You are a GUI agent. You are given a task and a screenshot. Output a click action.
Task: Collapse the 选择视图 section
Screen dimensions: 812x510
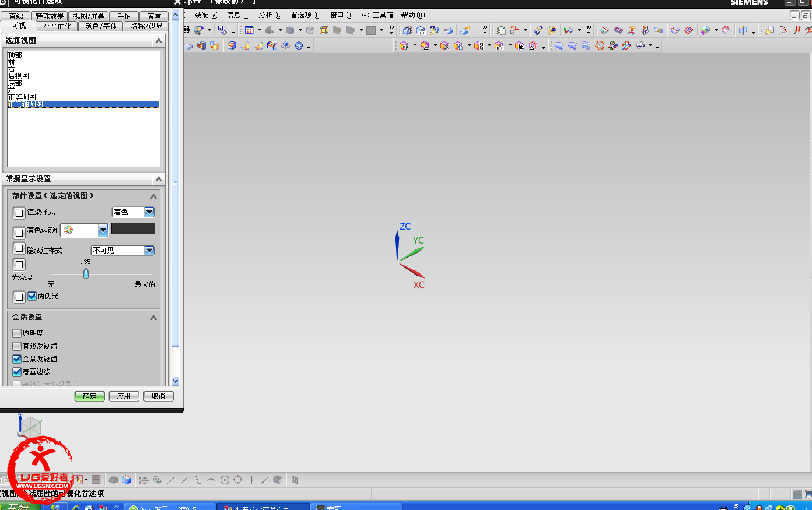coord(158,41)
